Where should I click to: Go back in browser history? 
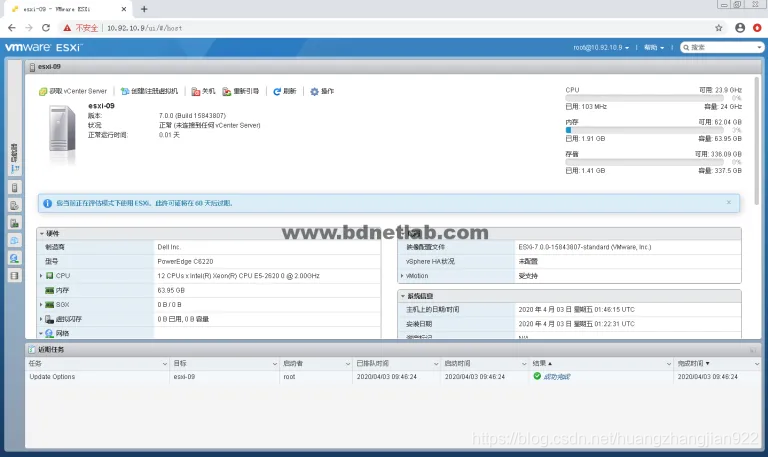[12, 28]
